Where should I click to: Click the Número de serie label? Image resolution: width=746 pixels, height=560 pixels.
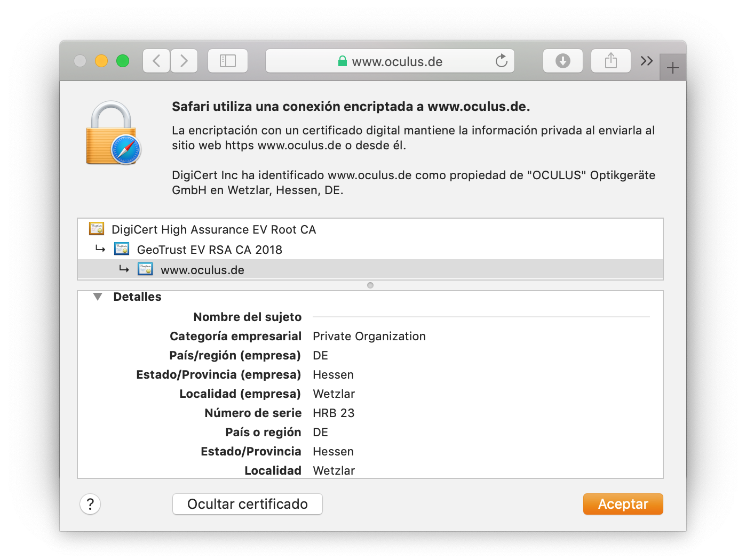(x=253, y=413)
